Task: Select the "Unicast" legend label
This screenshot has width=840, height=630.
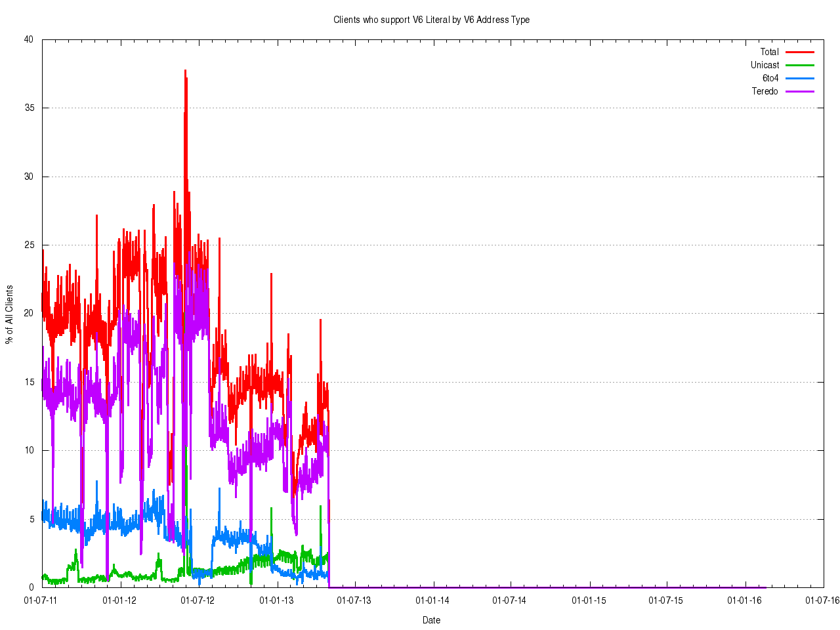Action: [765, 65]
